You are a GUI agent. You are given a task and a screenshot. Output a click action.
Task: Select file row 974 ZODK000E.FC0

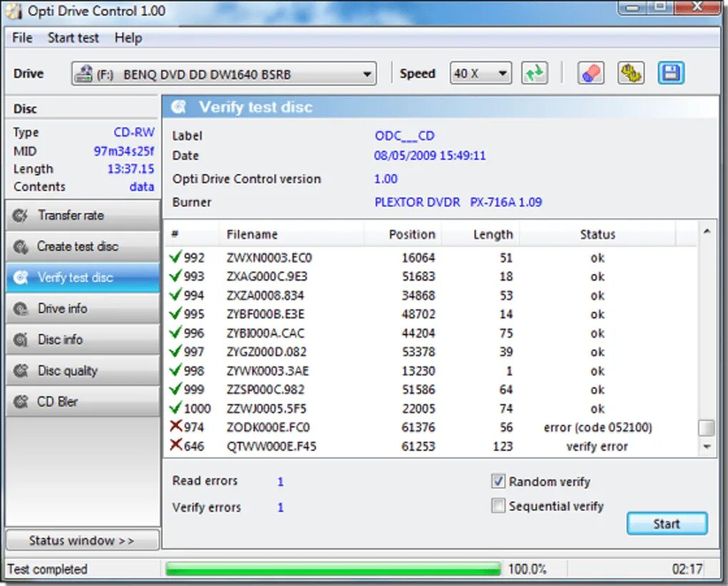click(430, 428)
